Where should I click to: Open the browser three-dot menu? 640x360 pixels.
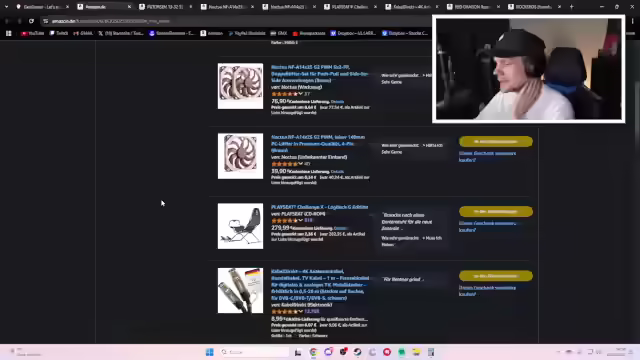click(x=632, y=21)
